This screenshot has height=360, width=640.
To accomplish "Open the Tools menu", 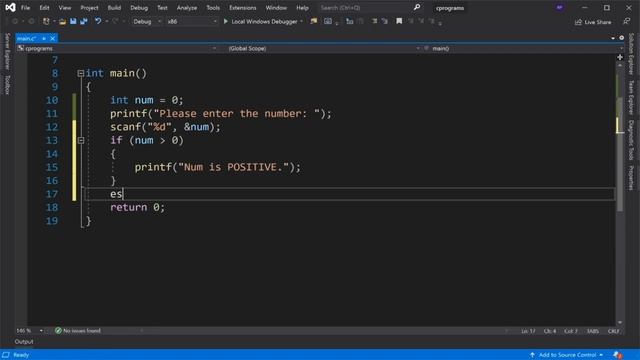I will click(213, 8).
